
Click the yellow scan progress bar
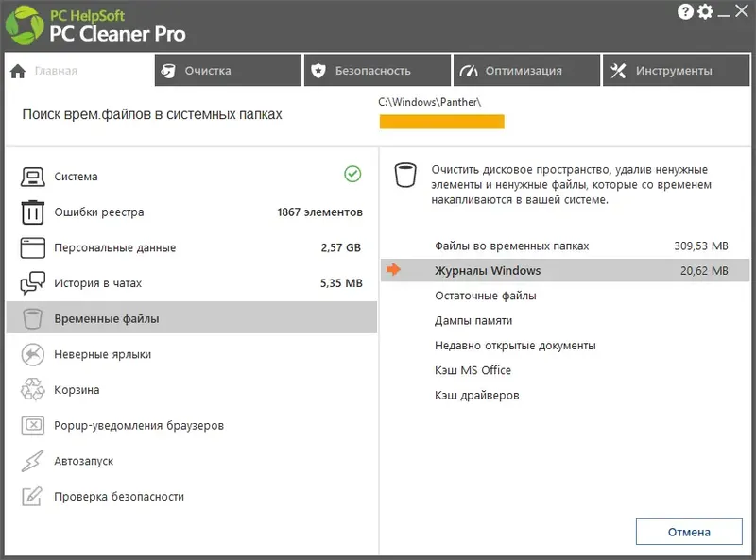coord(442,122)
